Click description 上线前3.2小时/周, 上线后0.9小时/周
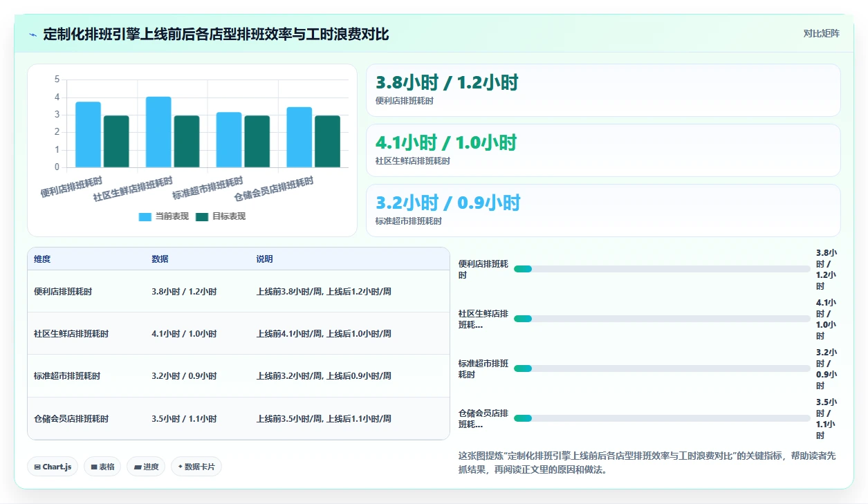This screenshot has width=868, height=504. tap(324, 376)
